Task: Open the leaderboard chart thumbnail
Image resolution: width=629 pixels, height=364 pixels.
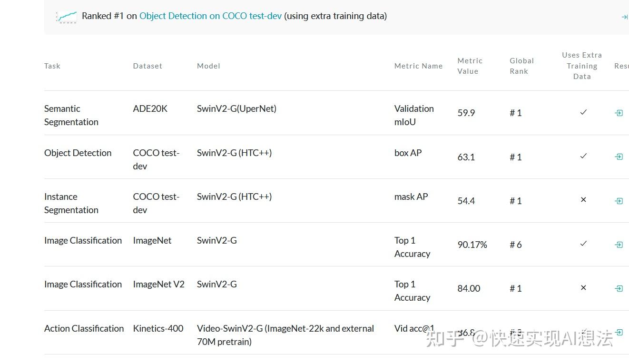Action: (x=66, y=16)
